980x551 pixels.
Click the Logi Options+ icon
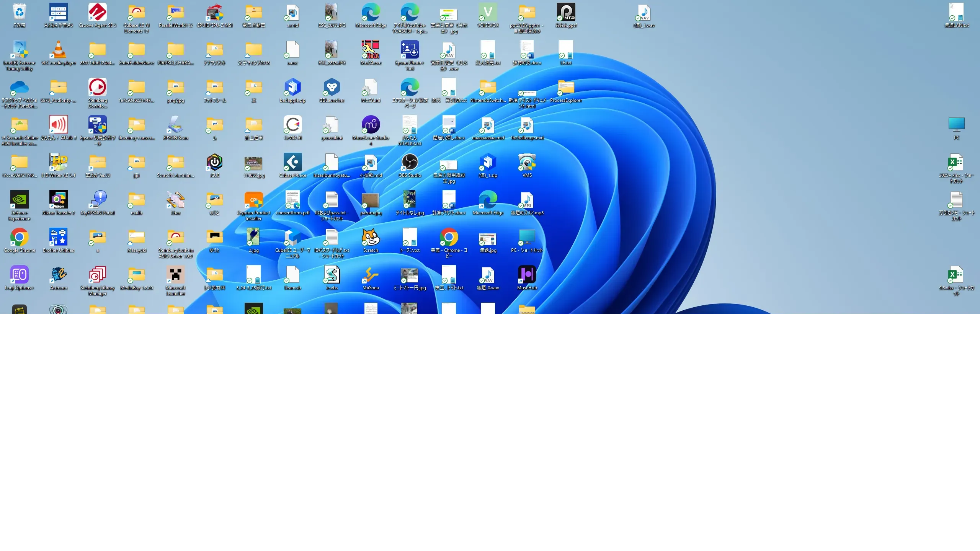click(x=19, y=275)
